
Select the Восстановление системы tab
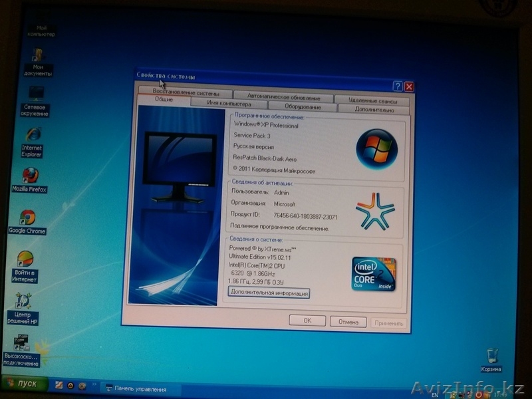point(186,92)
